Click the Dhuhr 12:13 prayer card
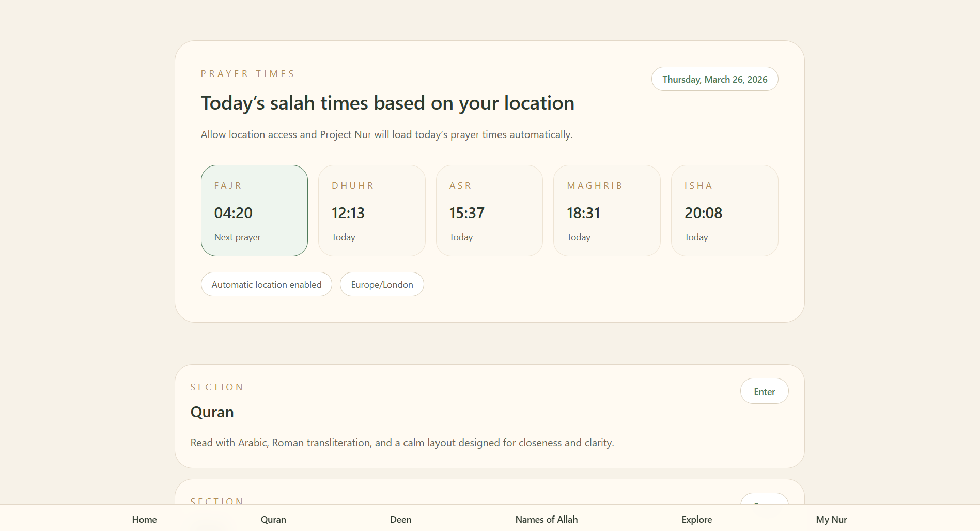This screenshot has height=531, width=980. pos(371,210)
